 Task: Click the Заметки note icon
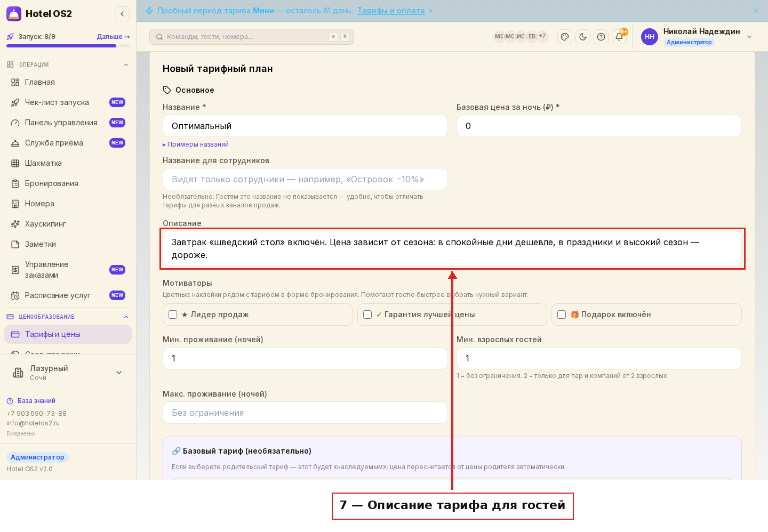tap(15, 244)
